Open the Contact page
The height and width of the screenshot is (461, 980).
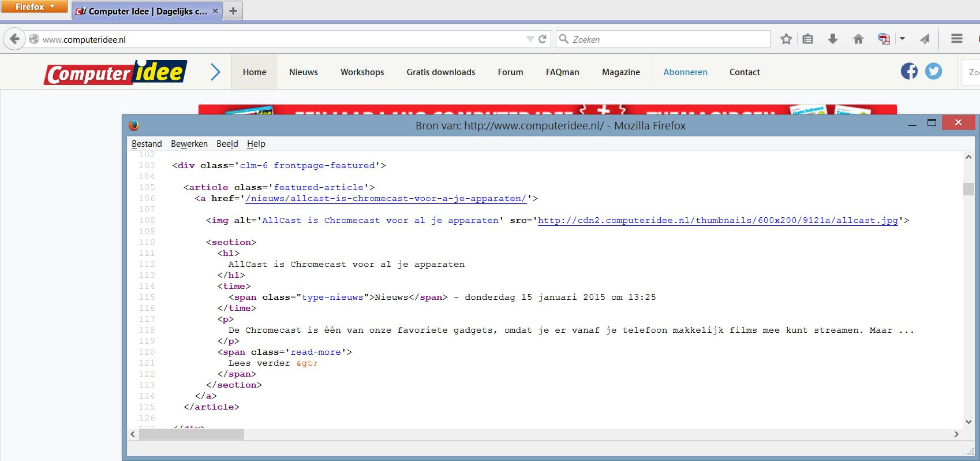(x=745, y=72)
